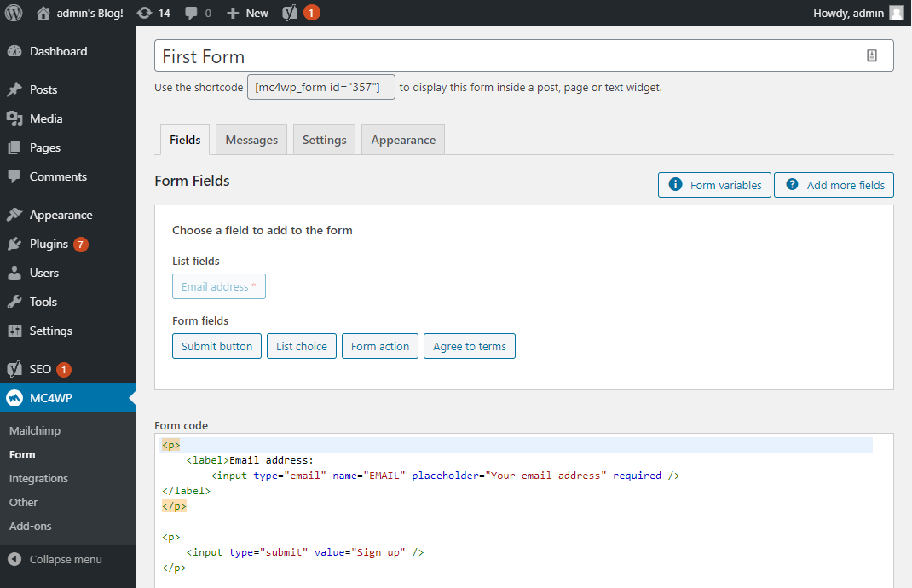Switch to the Messages tab
This screenshot has height=588, width=912.
(x=251, y=140)
